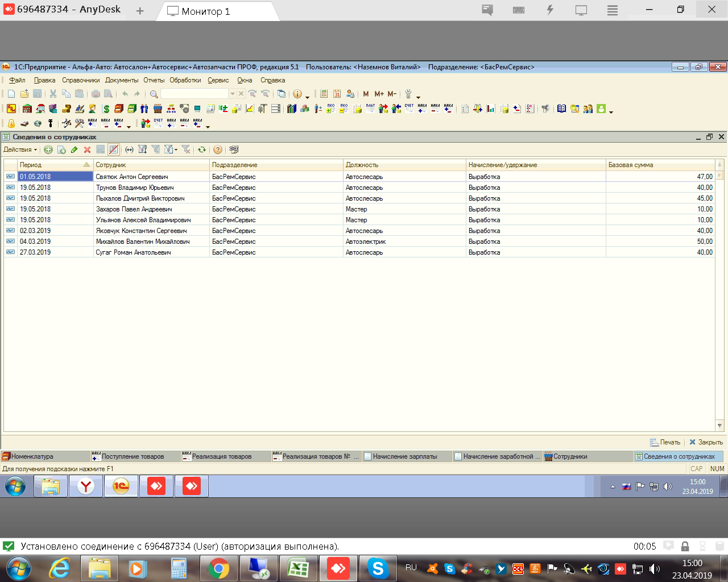This screenshot has width=728, height=582.
Task: Toggle the interval (↔) setting button
Action: pos(129,149)
